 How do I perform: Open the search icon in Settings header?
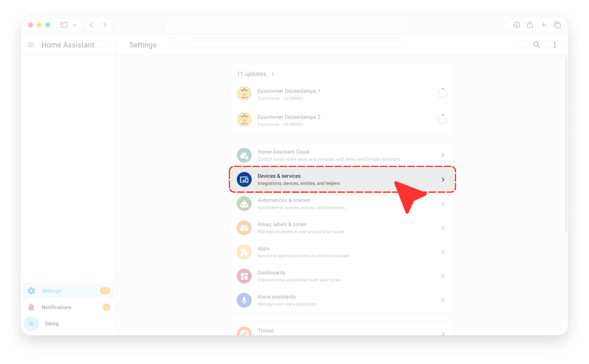[537, 45]
